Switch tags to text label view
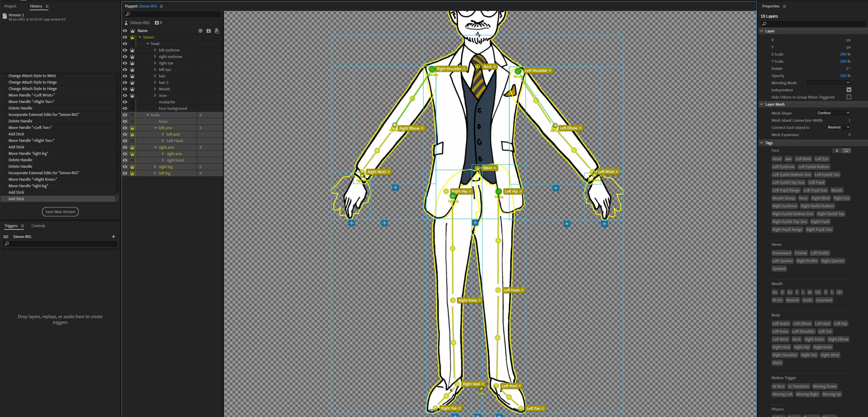The height and width of the screenshot is (417, 868). pos(837,151)
